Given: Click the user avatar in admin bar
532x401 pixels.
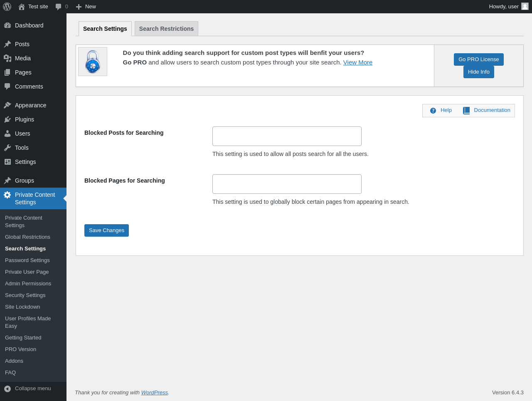Looking at the screenshot, I should coord(525,7).
